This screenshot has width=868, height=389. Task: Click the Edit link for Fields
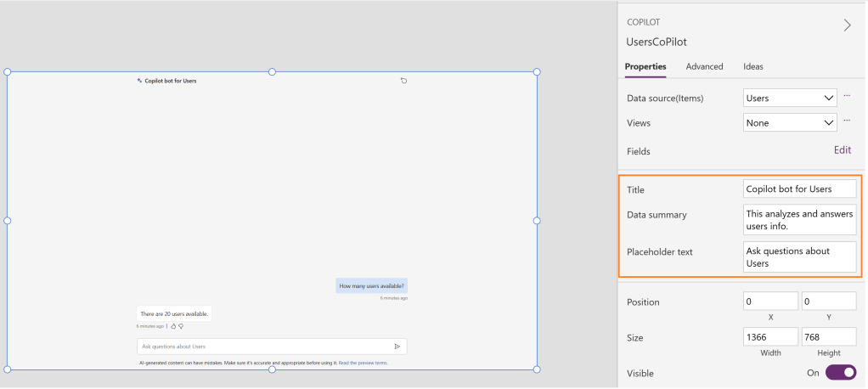coord(842,150)
